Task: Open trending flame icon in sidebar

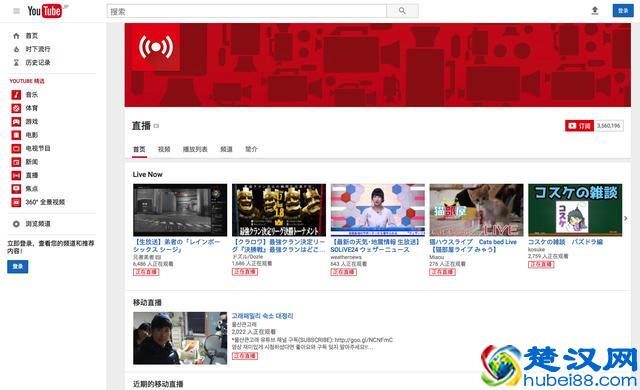Action: [16, 49]
